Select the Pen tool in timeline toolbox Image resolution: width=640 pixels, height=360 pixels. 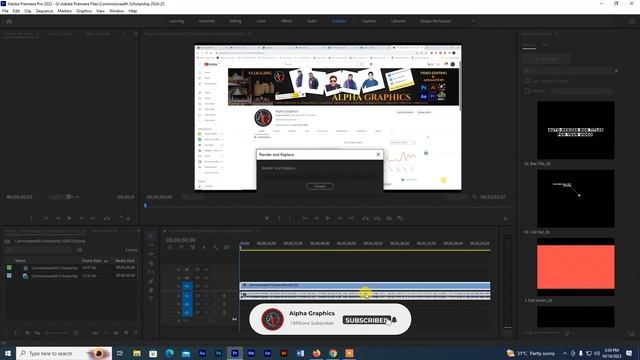click(x=151, y=281)
